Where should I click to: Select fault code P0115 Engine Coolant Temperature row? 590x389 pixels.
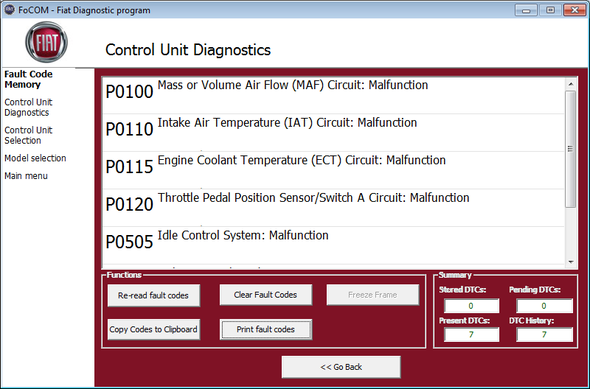(333, 170)
